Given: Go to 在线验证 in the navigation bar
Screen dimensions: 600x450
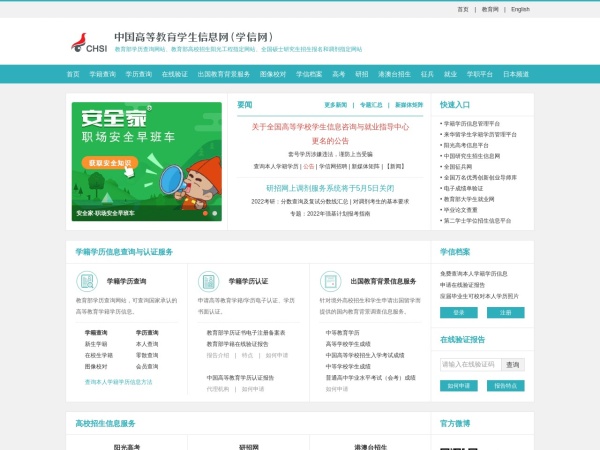Looking at the screenshot, I should [175, 74].
